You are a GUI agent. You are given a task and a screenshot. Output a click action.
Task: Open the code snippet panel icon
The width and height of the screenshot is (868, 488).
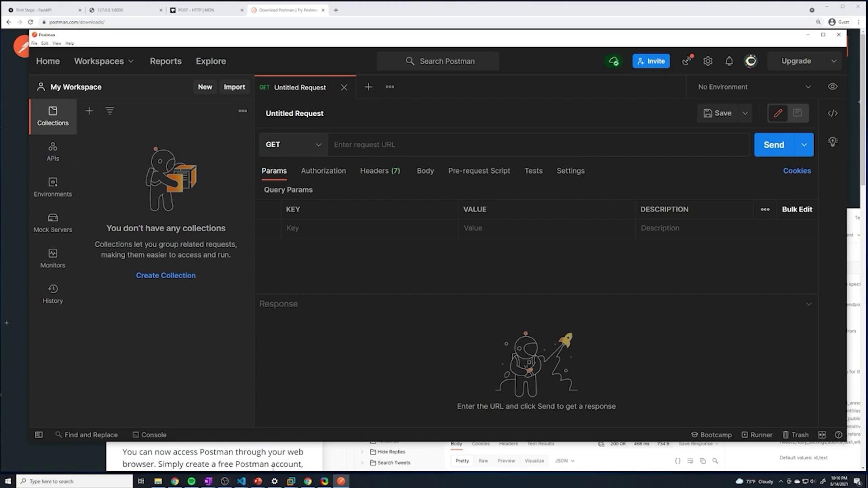click(x=832, y=113)
